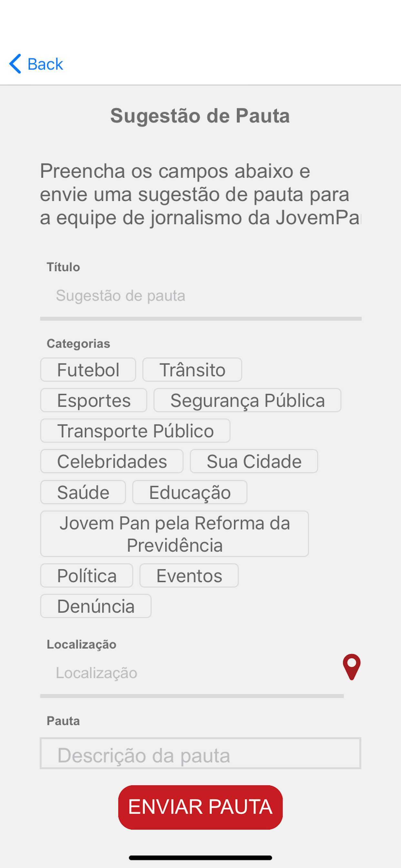The height and width of the screenshot is (868, 401).
Task: Select Segurança Pública category
Action: pos(247,400)
